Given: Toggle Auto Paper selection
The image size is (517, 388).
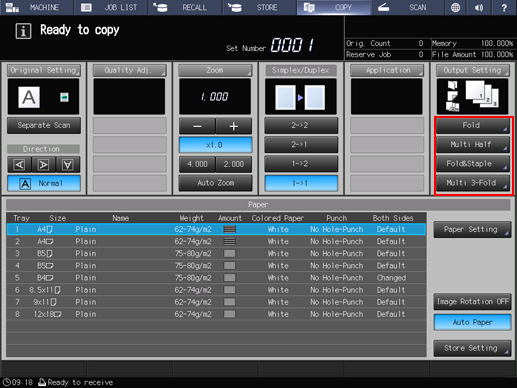Looking at the screenshot, I should click(x=472, y=322).
